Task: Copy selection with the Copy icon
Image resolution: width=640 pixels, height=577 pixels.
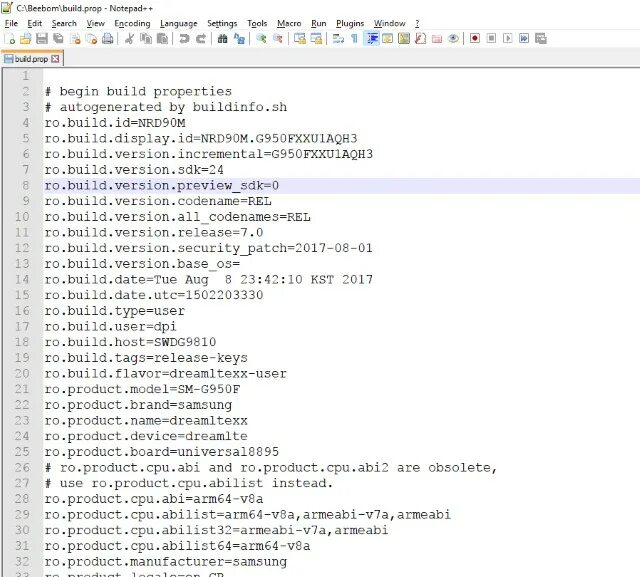Action: [x=146, y=39]
